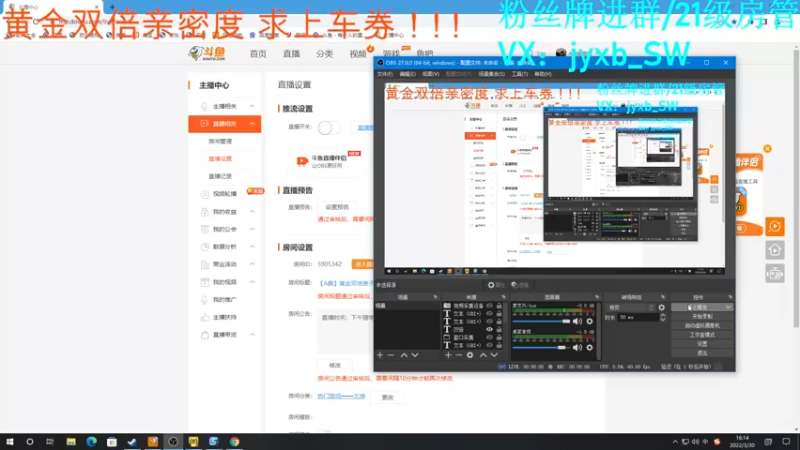Click the 斗鱼直播伴侣 camera icon
The width and height of the screenshot is (800, 450).
point(302,161)
